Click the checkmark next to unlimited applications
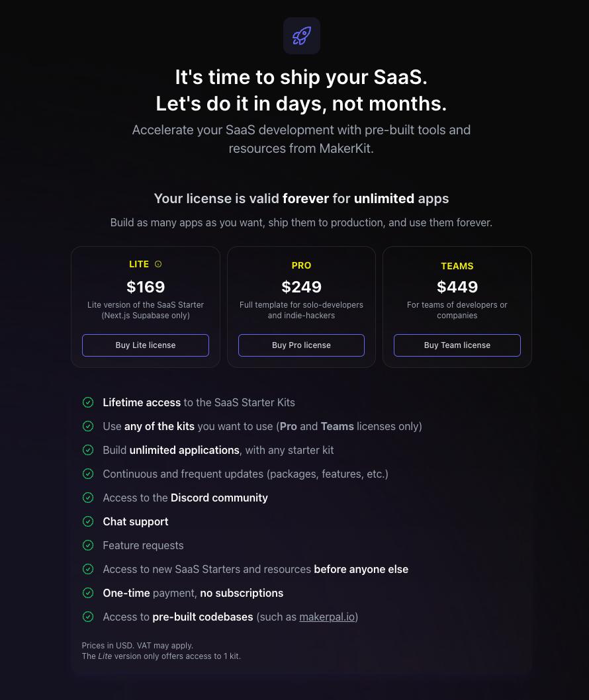This screenshot has height=700, width=589. click(88, 450)
